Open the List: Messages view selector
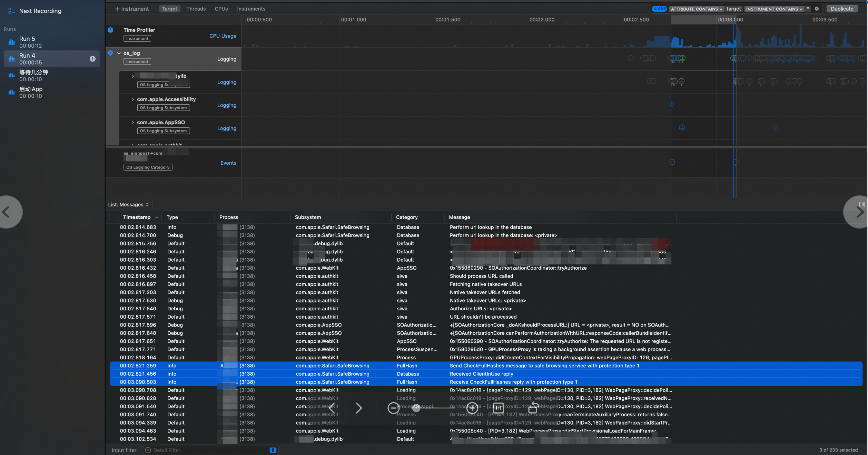This screenshot has width=868, height=455. [x=128, y=205]
